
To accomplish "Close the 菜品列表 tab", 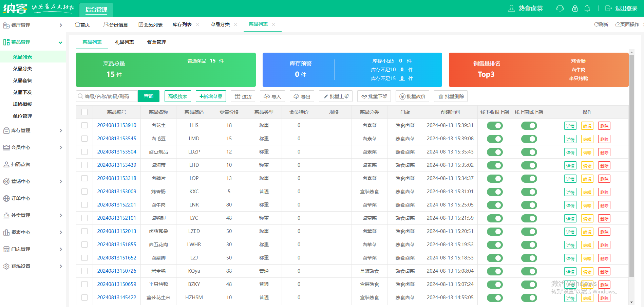I will 273,24.
